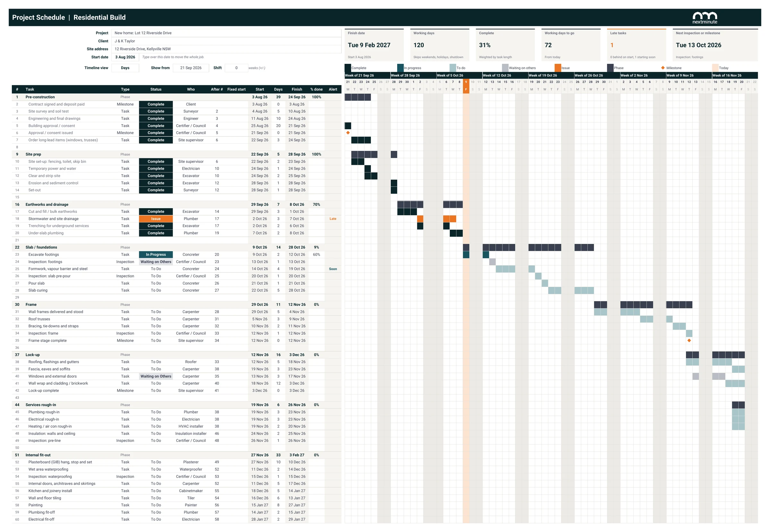Screen dimensions: 770x532
Task: Click the Project name field
Action: click(226, 33)
